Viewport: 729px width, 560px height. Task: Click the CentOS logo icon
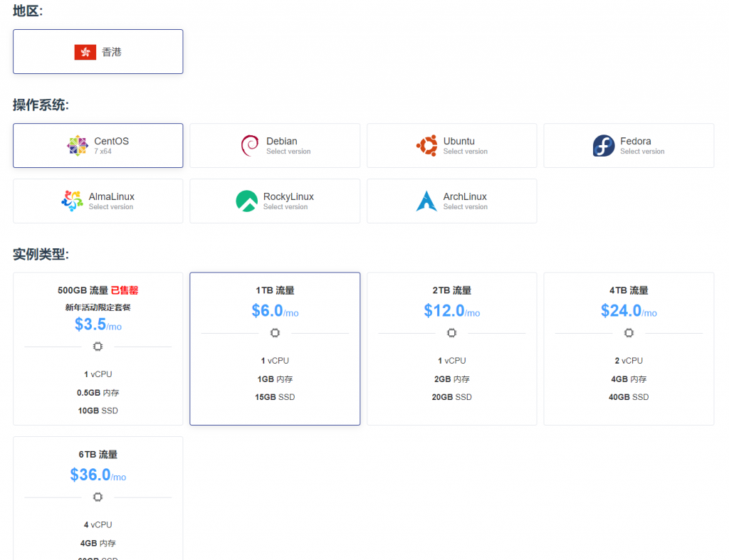[x=78, y=146]
